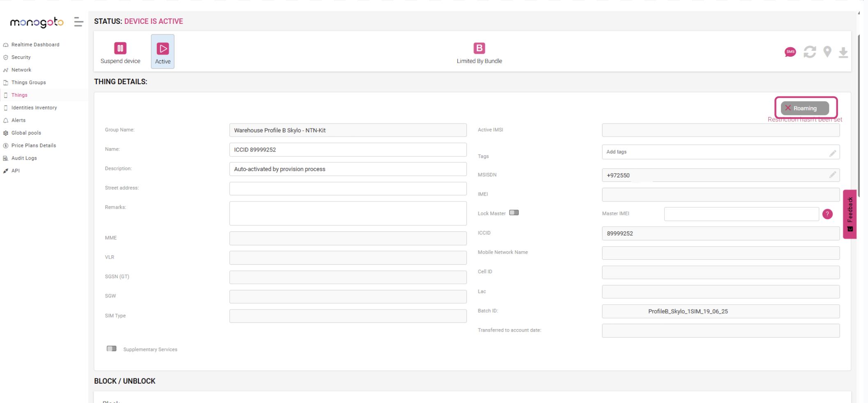868x403 pixels.
Task: Open the Feedback side tab
Action: click(x=850, y=214)
